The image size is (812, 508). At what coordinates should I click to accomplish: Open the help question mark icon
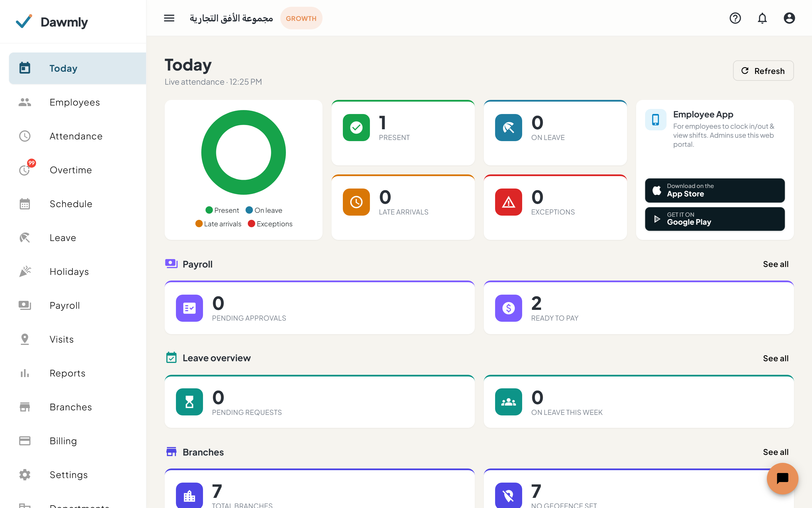[x=735, y=18]
